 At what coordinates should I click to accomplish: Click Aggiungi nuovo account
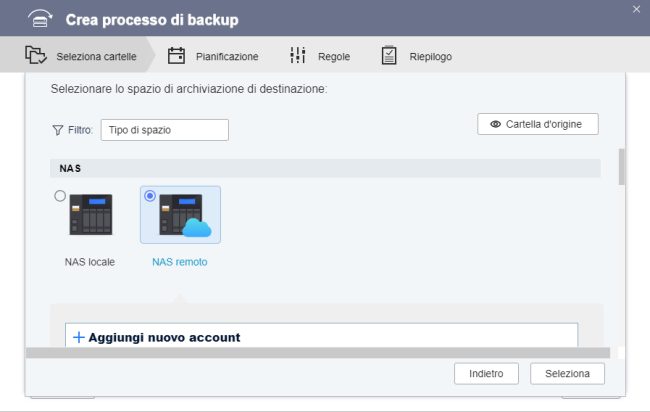tap(321, 335)
